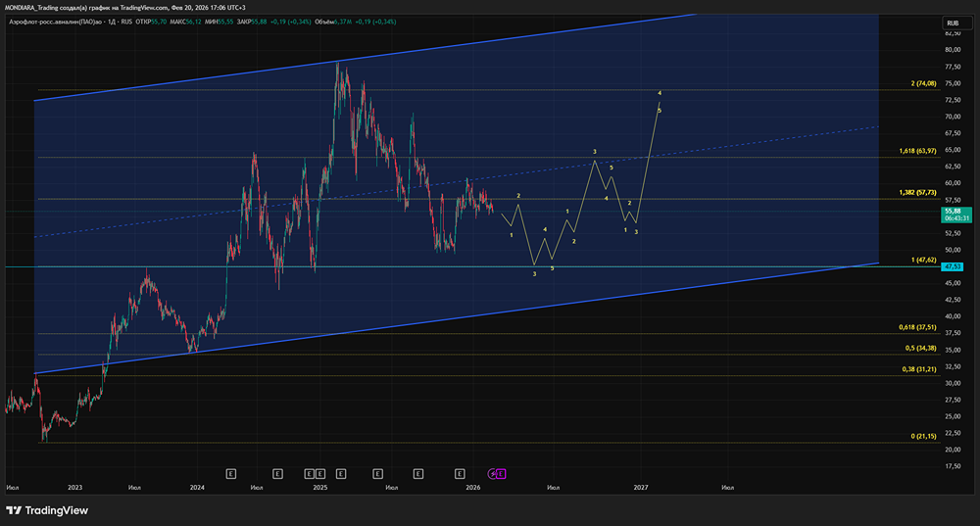Screen dimensions: 980x526
Task: Click the 2027 label on time axis
Action: 641,487
